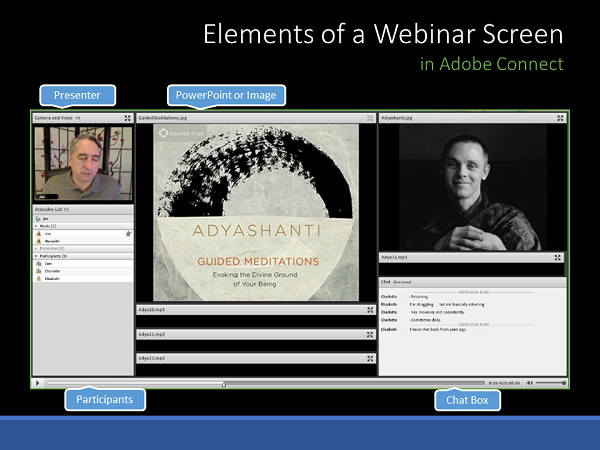Click the playback seek bar handle
Viewport: 600px width, 450px height.
pos(224,385)
